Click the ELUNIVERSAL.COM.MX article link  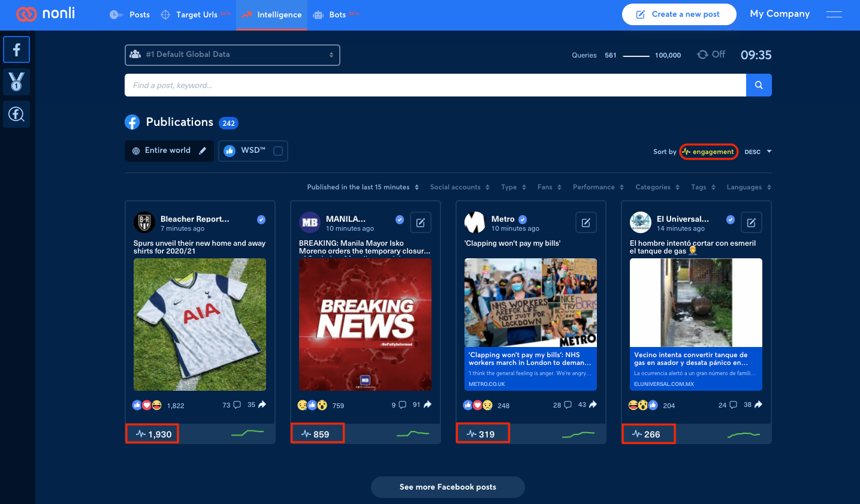click(x=664, y=384)
